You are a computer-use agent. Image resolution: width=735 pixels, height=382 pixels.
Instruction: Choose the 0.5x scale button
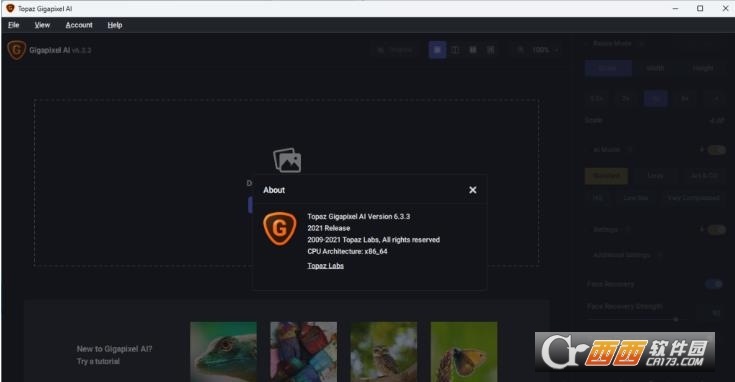point(596,99)
